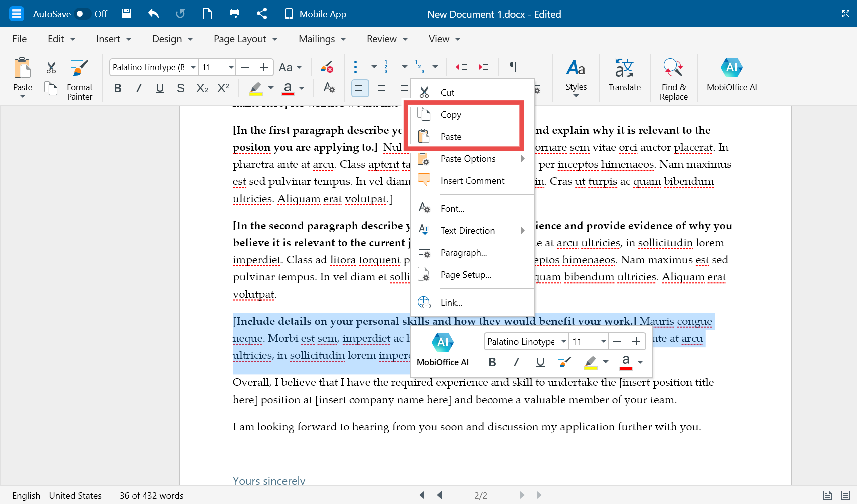Viewport: 857px width, 504px height.
Task: Click the Mobile App button
Action: (x=316, y=14)
